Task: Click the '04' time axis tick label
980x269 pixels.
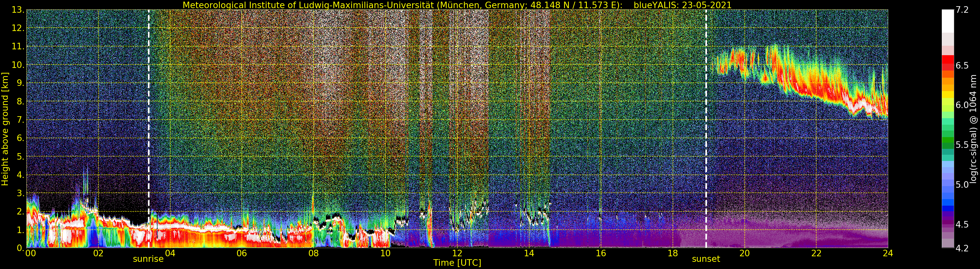Action: coord(170,253)
